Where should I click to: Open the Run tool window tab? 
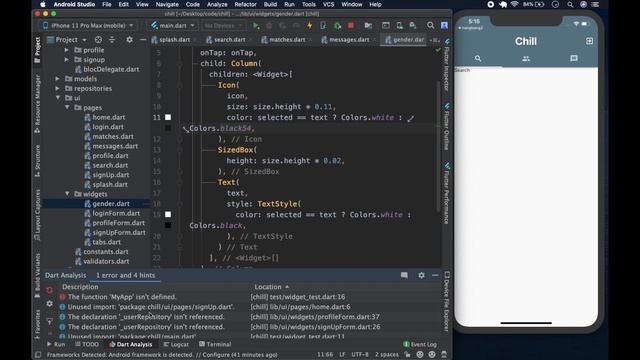tap(56, 344)
